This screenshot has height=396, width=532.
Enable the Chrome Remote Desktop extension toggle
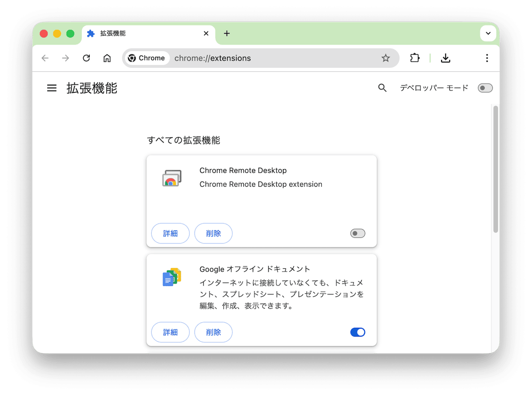357,233
